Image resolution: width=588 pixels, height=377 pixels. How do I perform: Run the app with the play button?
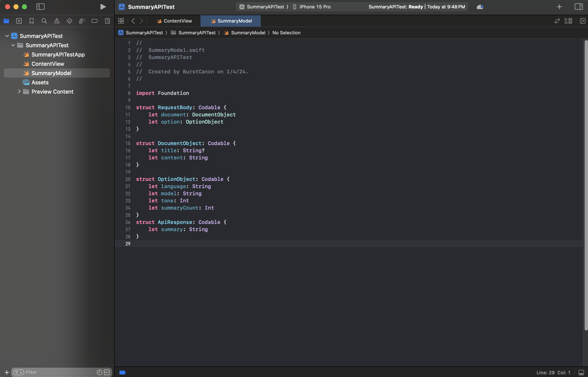click(103, 7)
